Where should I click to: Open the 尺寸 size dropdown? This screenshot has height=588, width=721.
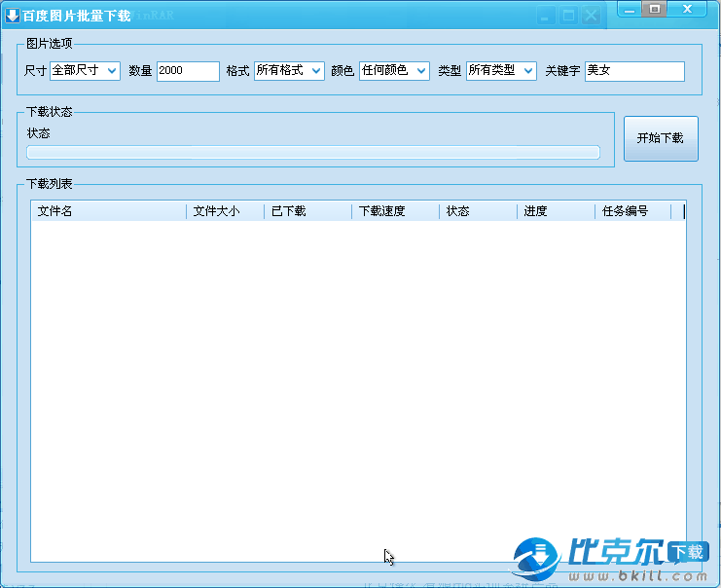85,71
